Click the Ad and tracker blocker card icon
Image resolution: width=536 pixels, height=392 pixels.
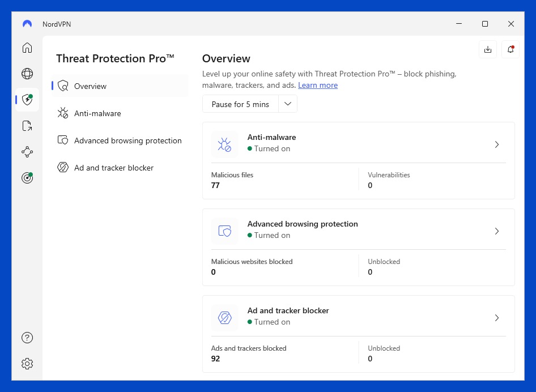coord(224,318)
